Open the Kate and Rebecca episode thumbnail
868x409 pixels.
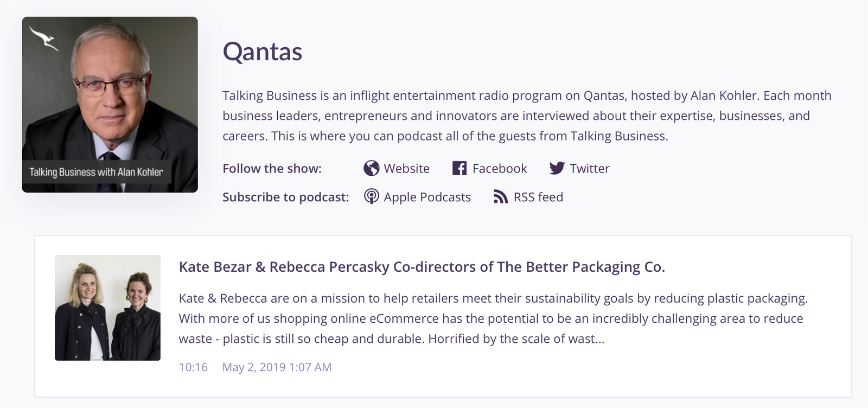(x=107, y=308)
